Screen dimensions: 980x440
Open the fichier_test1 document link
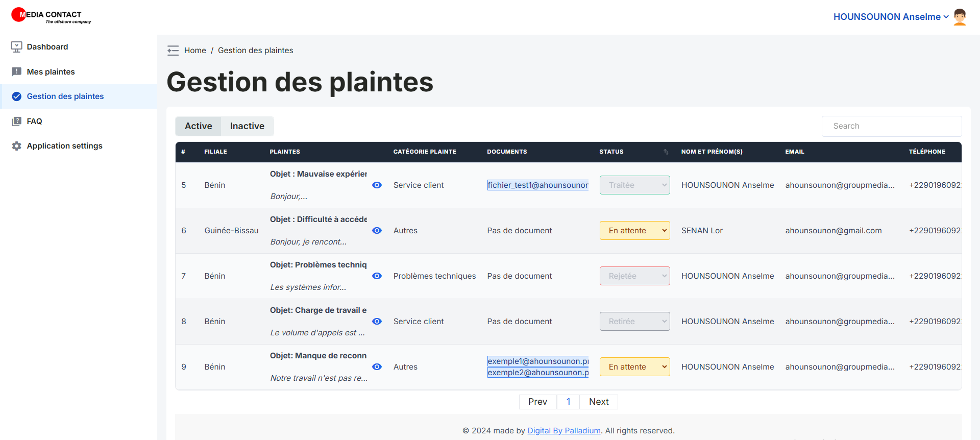[x=537, y=185]
